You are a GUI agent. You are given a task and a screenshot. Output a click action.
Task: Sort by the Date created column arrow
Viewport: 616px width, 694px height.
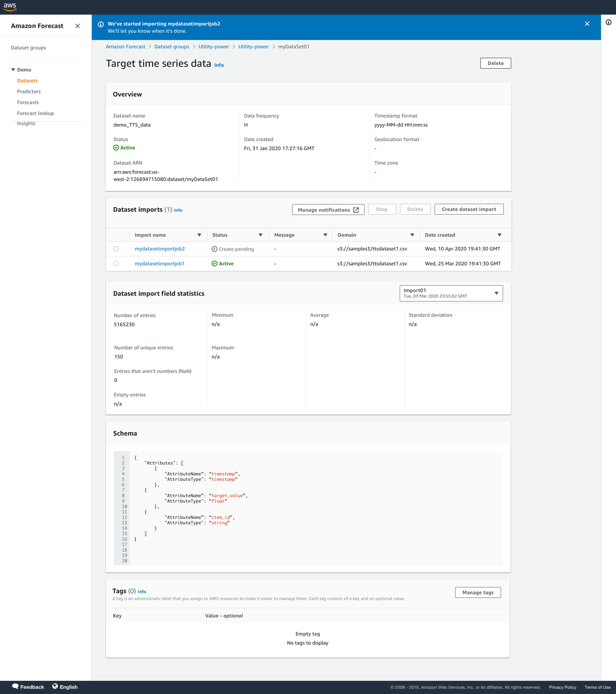pyautogui.click(x=499, y=235)
